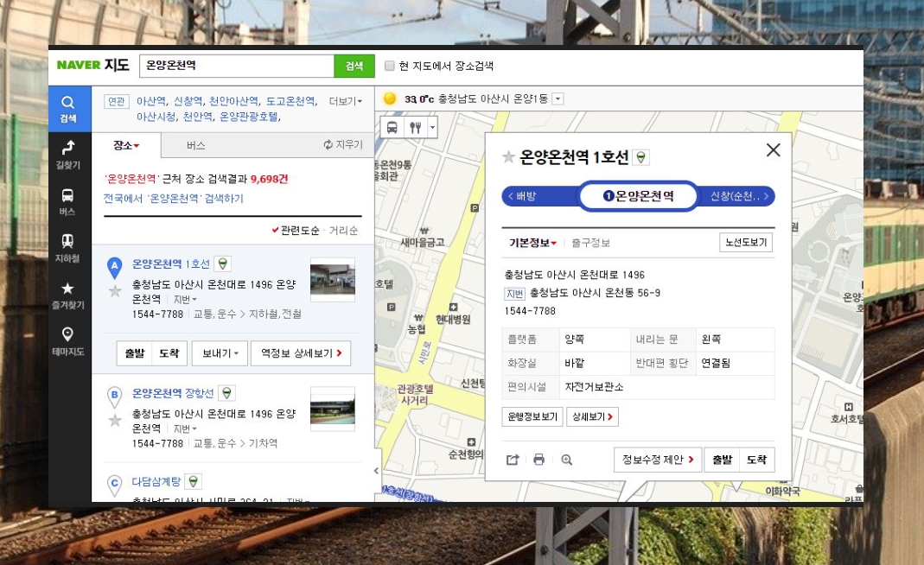The height and width of the screenshot is (565, 924).
Task: Click the NAVER 지도 logo
Action: coord(93,65)
